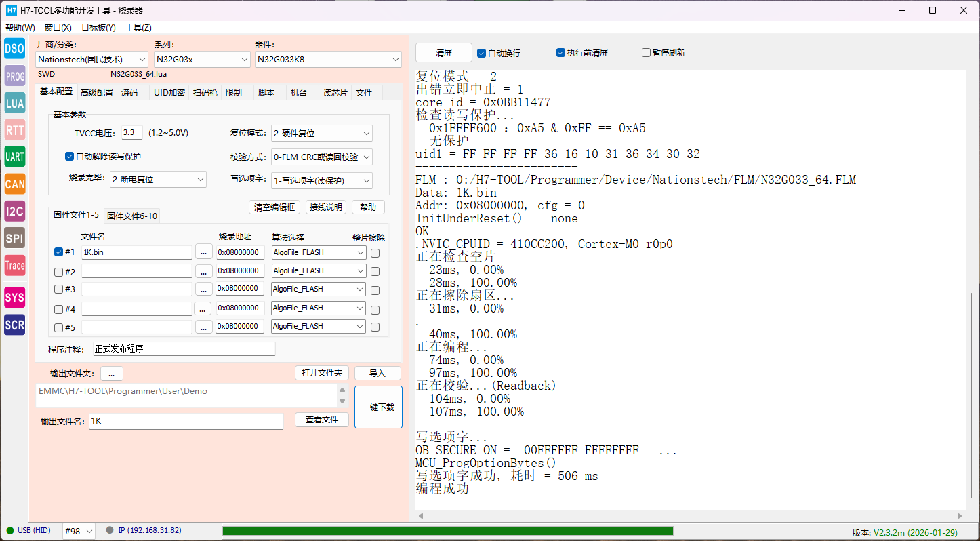Click the 程序注释 text field
Screen dimensions: 980x541
[184, 349]
